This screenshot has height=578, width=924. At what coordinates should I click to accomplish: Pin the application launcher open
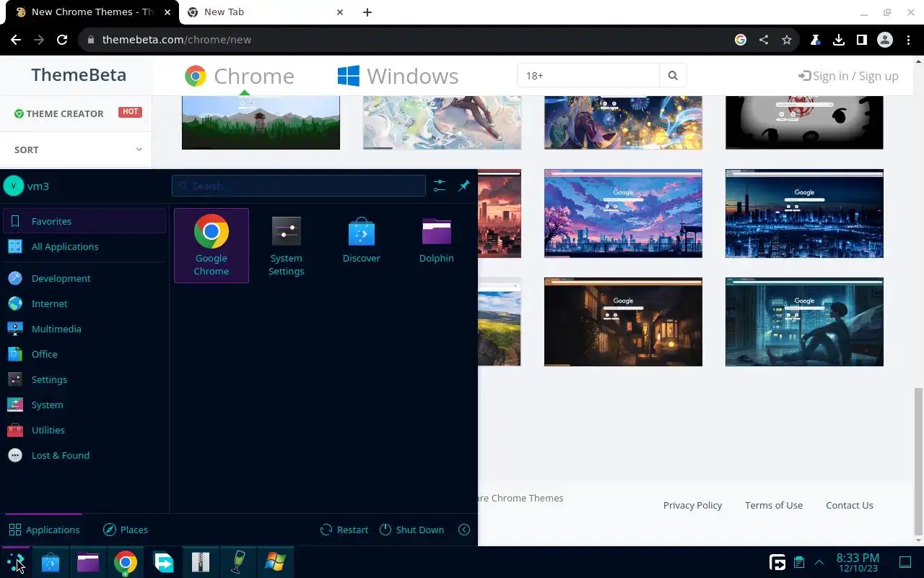pos(464,186)
